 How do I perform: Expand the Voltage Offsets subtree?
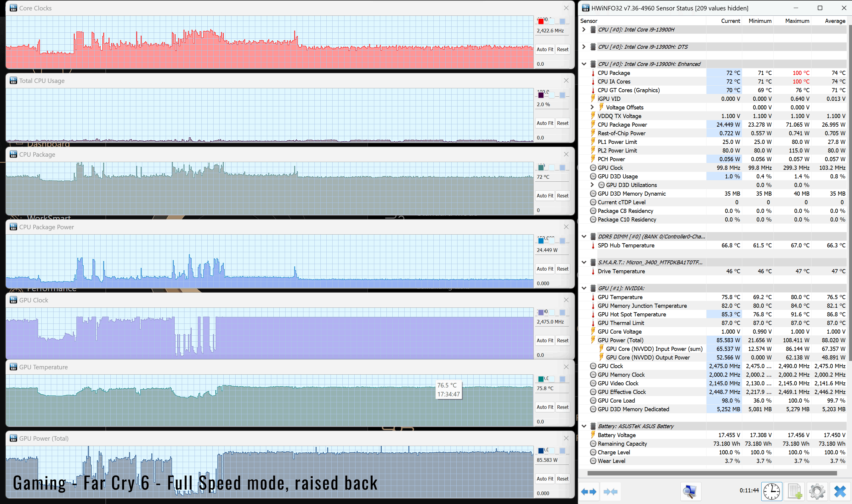tap(592, 107)
